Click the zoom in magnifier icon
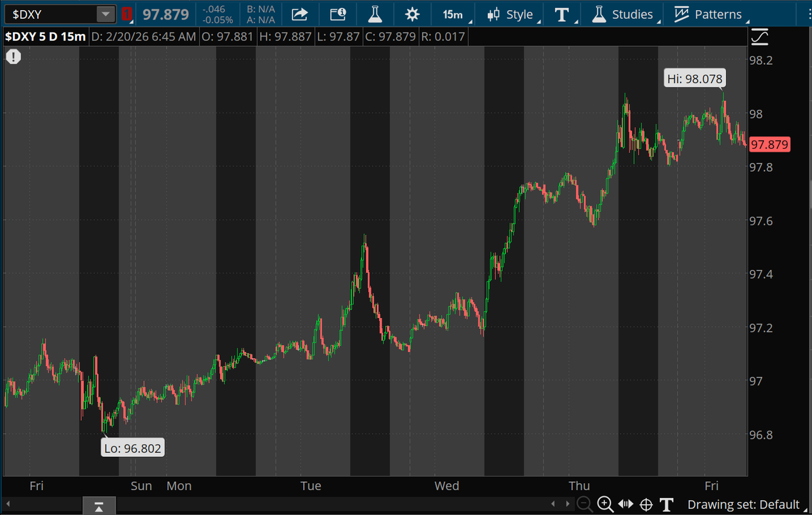The width and height of the screenshot is (812, 515). pyautogui.click(x=605, y=504)
